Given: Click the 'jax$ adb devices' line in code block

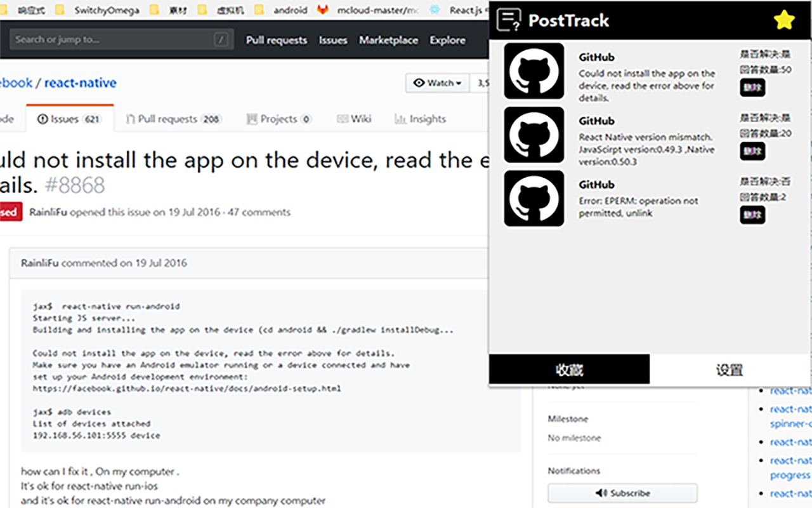Looking at the screenshot, I should pyautogui.click(x=72, y=411).
